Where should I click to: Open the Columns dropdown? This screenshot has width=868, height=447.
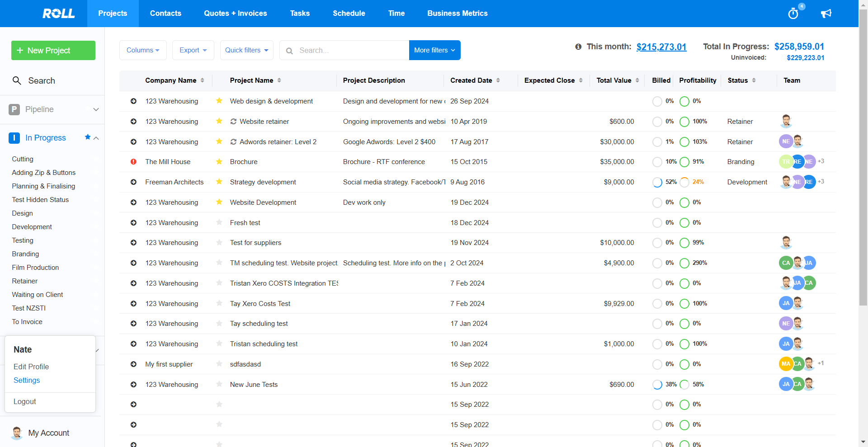click(x=143, y=50)
